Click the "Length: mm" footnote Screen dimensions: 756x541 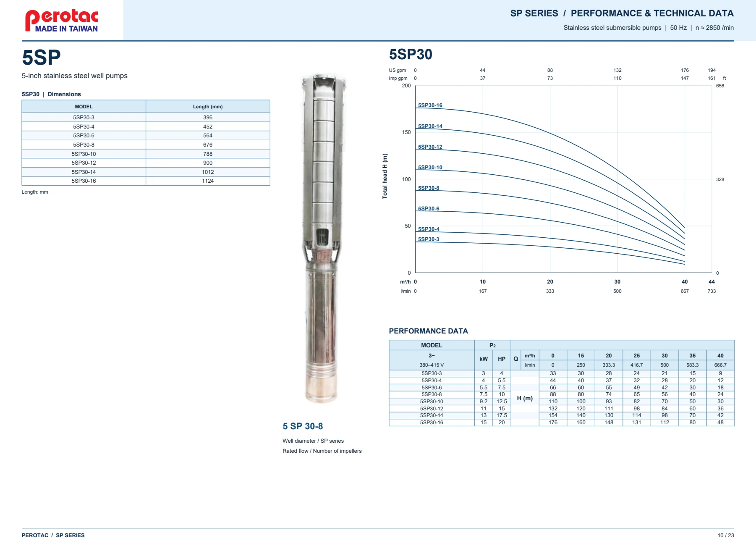pos(35,192)
